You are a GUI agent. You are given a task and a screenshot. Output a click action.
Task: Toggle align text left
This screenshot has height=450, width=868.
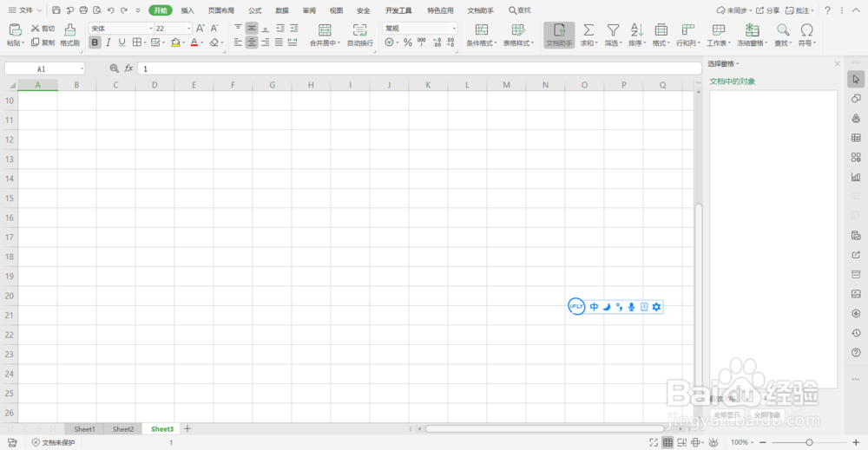pyautogui.click(x=238, y=42)
